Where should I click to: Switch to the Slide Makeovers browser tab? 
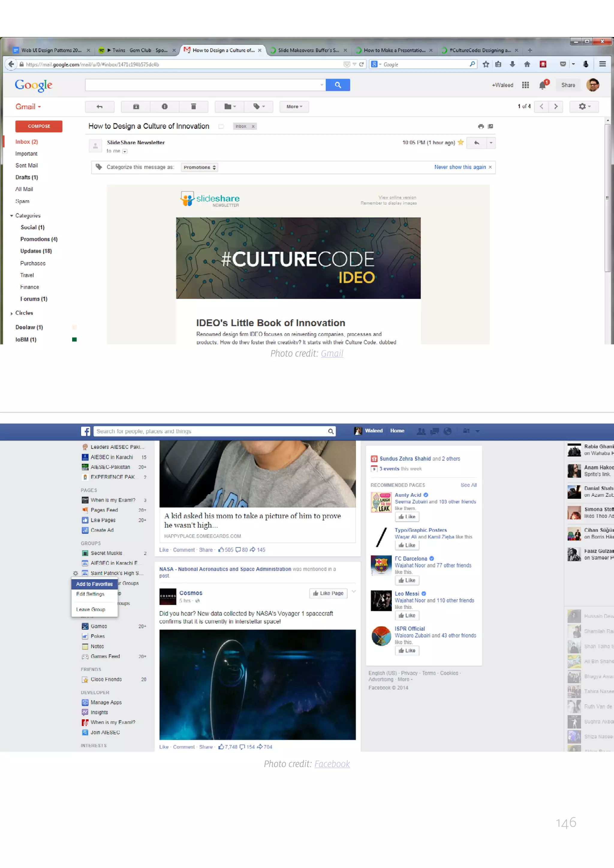coord(308,50)
